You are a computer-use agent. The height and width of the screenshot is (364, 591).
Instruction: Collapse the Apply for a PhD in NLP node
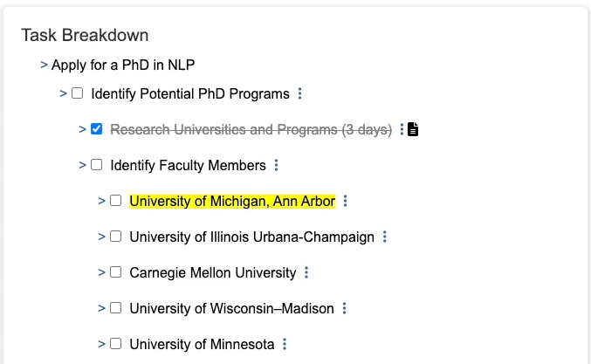pos(44,65)
